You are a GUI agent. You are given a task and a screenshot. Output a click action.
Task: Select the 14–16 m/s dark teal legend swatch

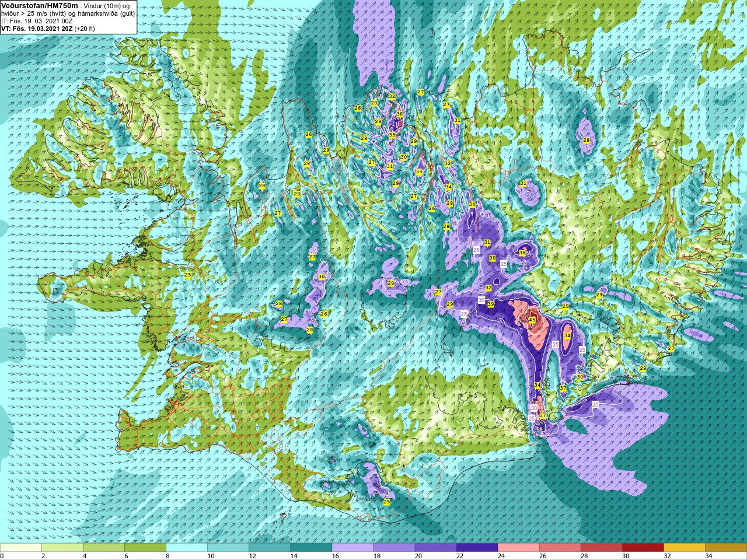[x=311, y=548]
